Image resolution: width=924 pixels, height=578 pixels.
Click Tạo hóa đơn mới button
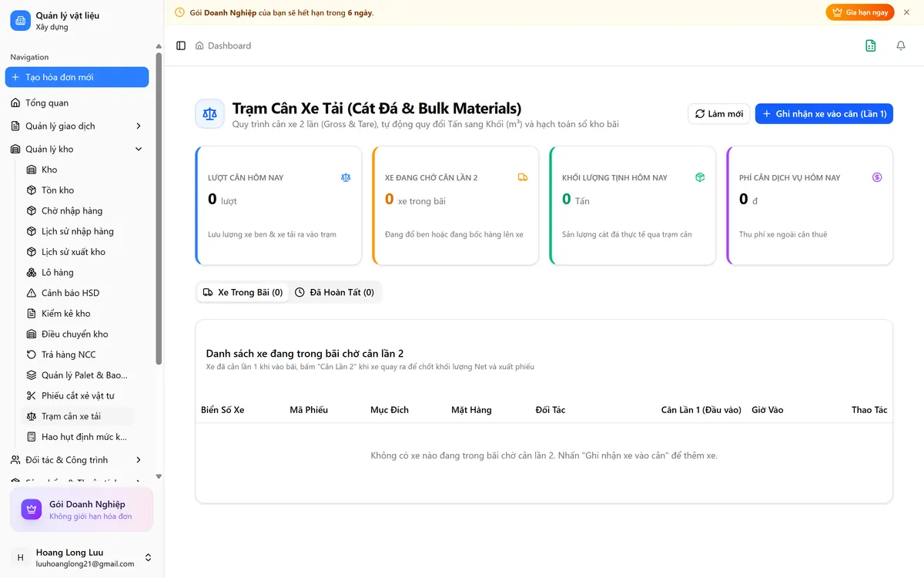pyautogui.click(x=77, y=77)
